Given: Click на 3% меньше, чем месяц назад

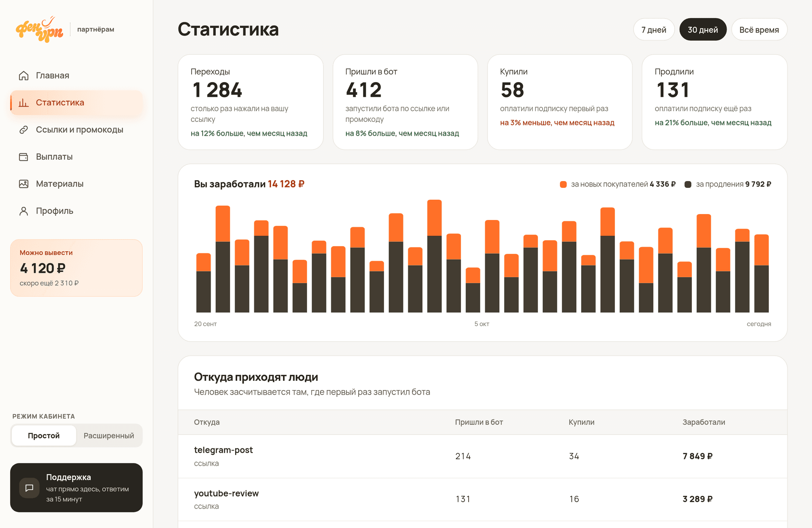Looking at the screenshot, I should 557,123.
